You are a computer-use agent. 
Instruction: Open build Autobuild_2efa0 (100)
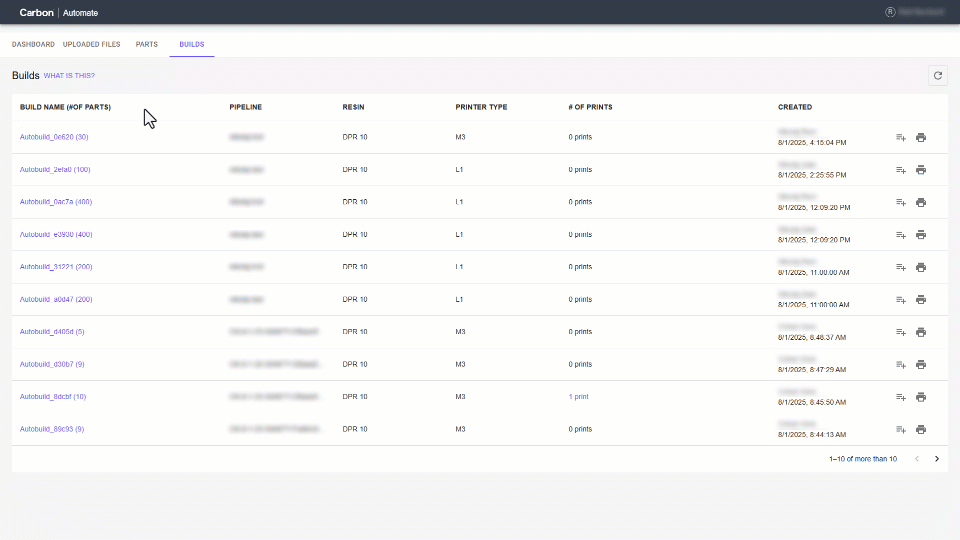(x=55, y=170)
